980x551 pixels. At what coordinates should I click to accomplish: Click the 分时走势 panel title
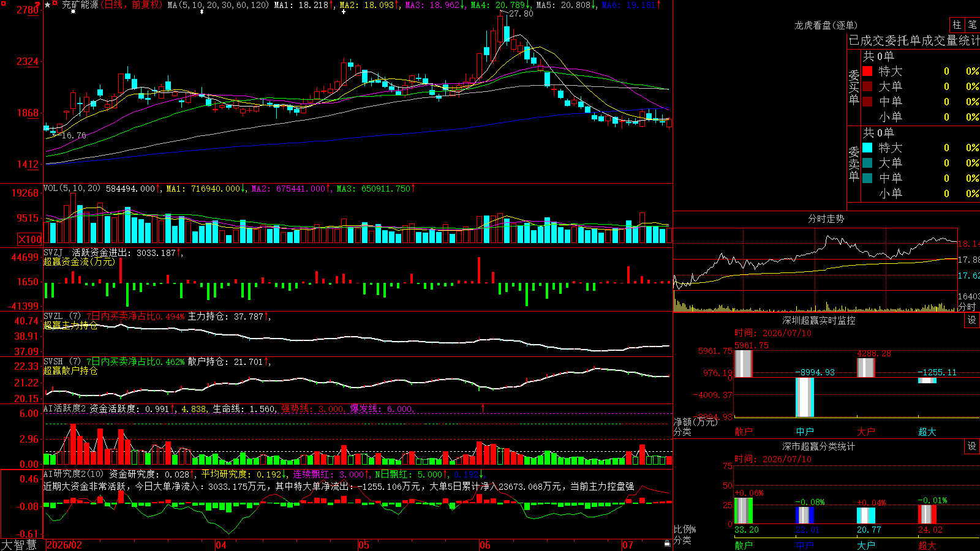[x=826, y=219]
